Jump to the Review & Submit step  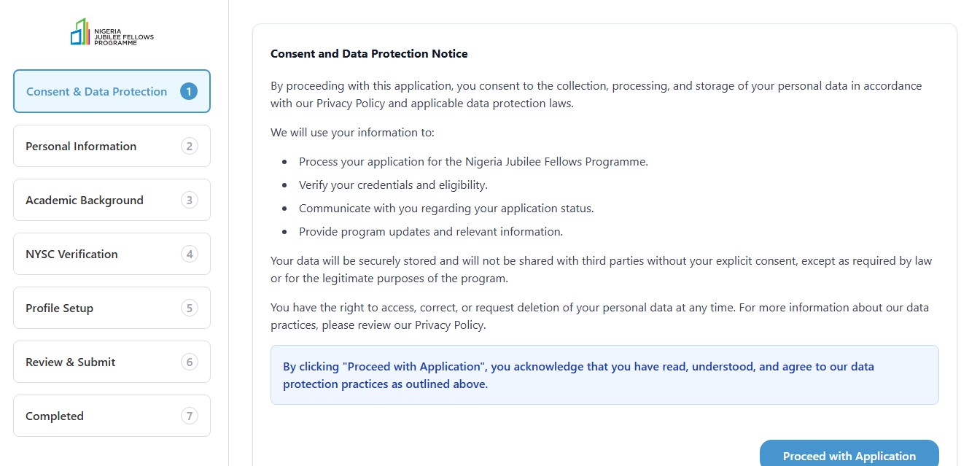coord(71,362)
